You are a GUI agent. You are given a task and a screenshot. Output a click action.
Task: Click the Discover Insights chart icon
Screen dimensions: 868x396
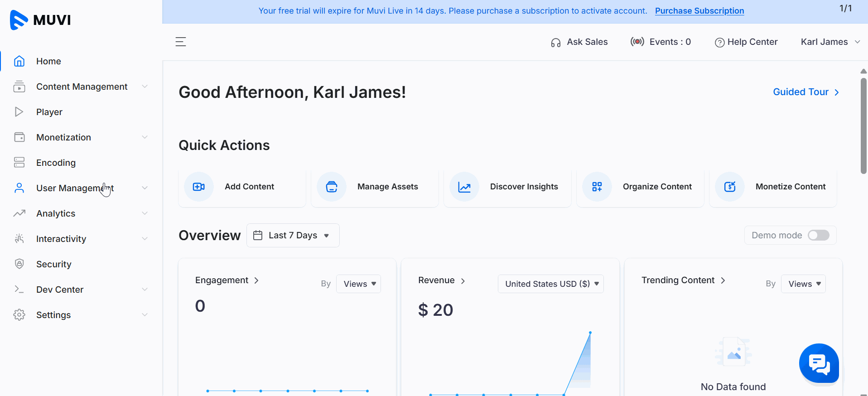(464, 187)
